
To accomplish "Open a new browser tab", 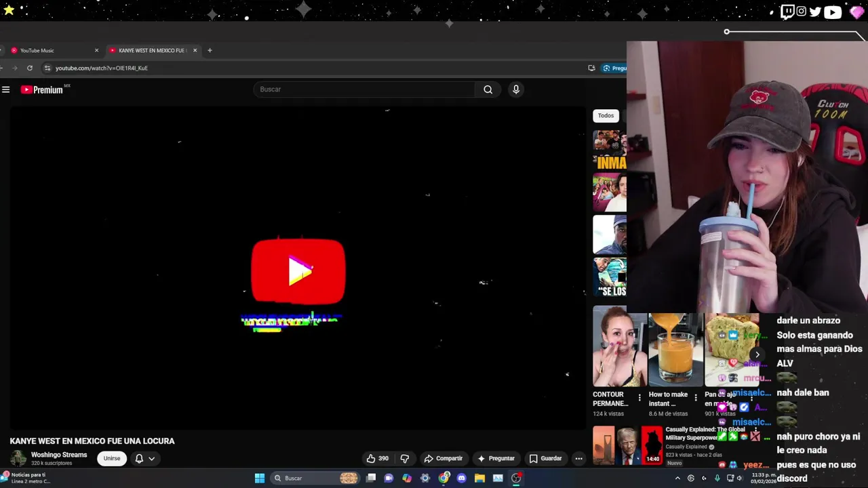I will tap(210, 50).
